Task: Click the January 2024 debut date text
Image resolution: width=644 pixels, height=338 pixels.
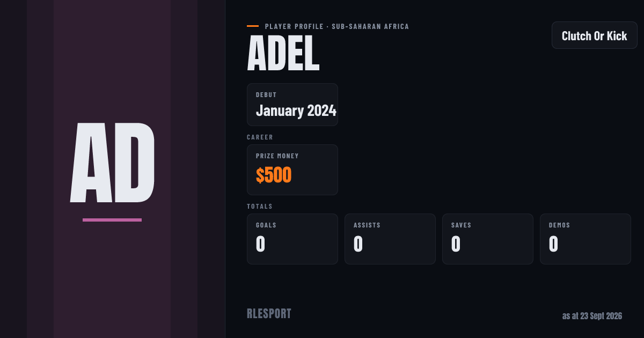Action: point(296,111)
